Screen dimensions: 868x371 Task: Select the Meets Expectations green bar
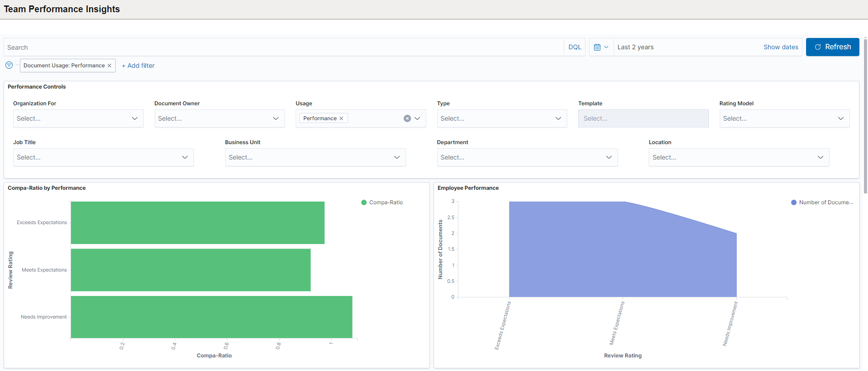[191, 270]
